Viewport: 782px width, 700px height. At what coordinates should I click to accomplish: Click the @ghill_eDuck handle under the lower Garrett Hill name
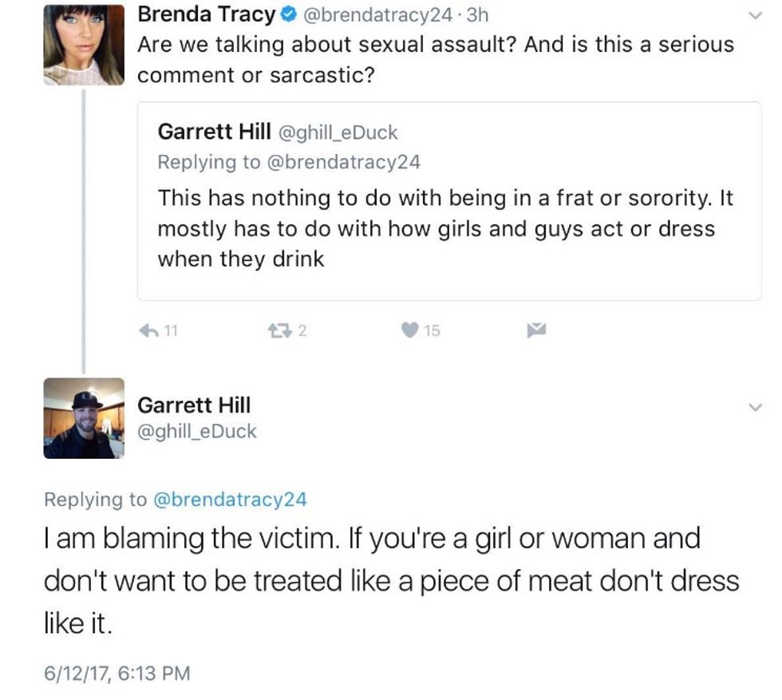click(197, 431)
